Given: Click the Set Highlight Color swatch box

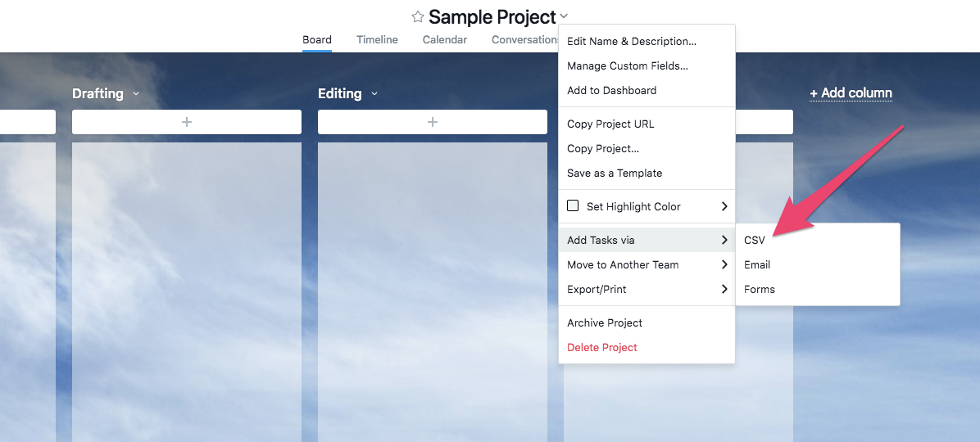Looking at the screenshot, I should (x=573, y=205).
